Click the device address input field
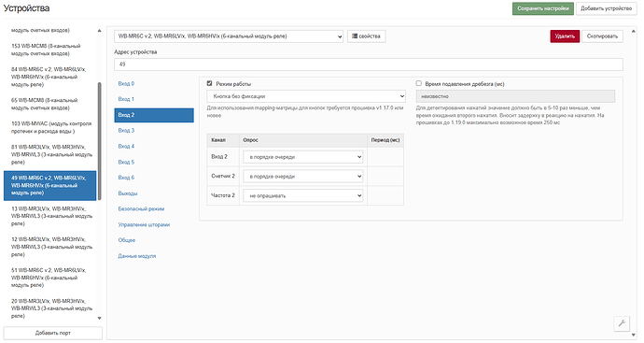The image size is (644, 343). 369,64
